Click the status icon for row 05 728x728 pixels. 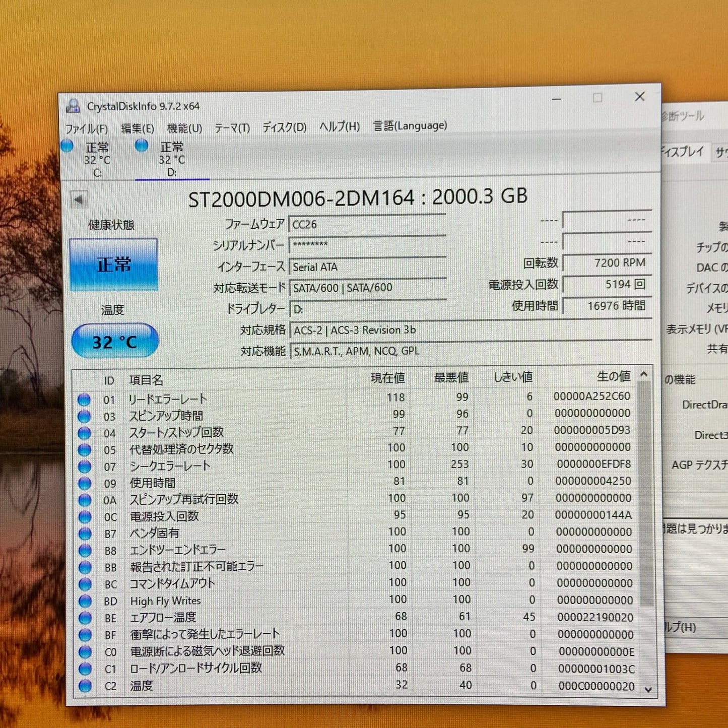point(84,449)
